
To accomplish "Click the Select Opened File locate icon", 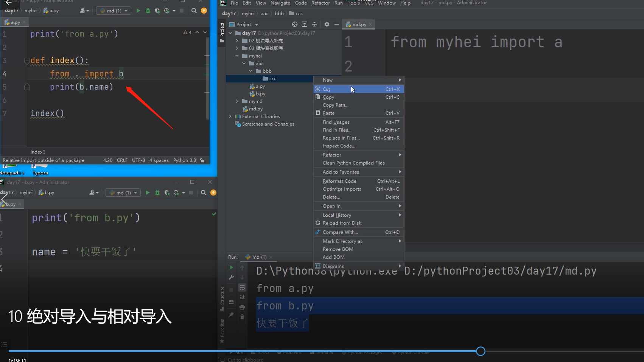I will (295, 24).
